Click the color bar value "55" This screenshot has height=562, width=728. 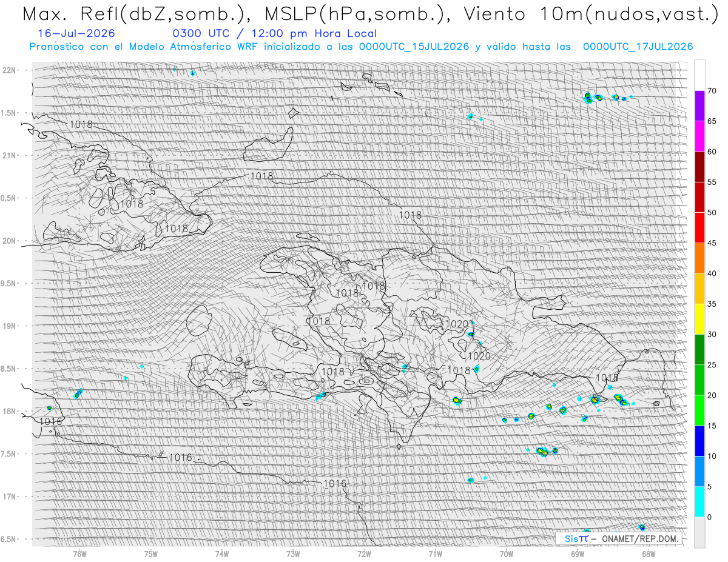pyautogui.click(x=712, y=182)
